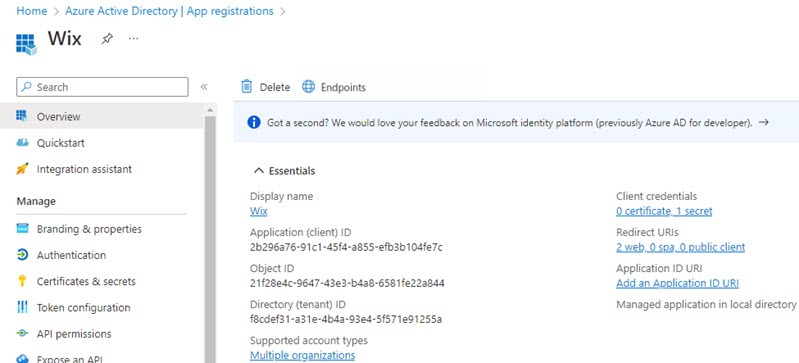
Task: Click the search magnifier icon
Action: point(26,87)
